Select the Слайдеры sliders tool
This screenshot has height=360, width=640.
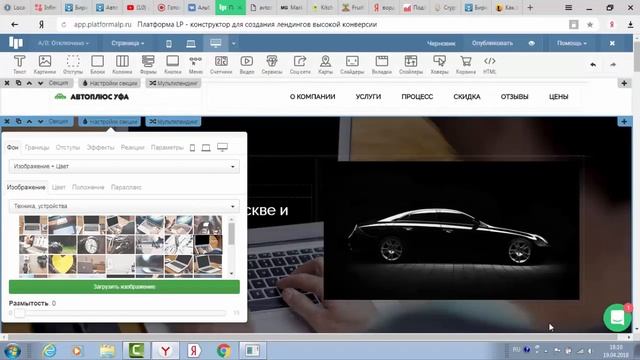point(352,64)
